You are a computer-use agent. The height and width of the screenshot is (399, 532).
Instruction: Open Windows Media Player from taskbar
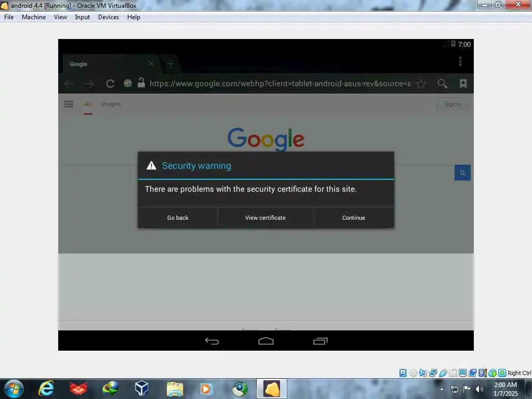(x=206, y=389)
